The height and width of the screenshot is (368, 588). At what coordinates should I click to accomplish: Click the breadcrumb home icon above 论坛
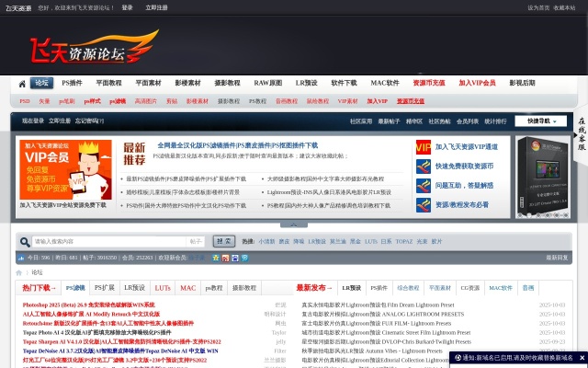(x=19, y=272)
